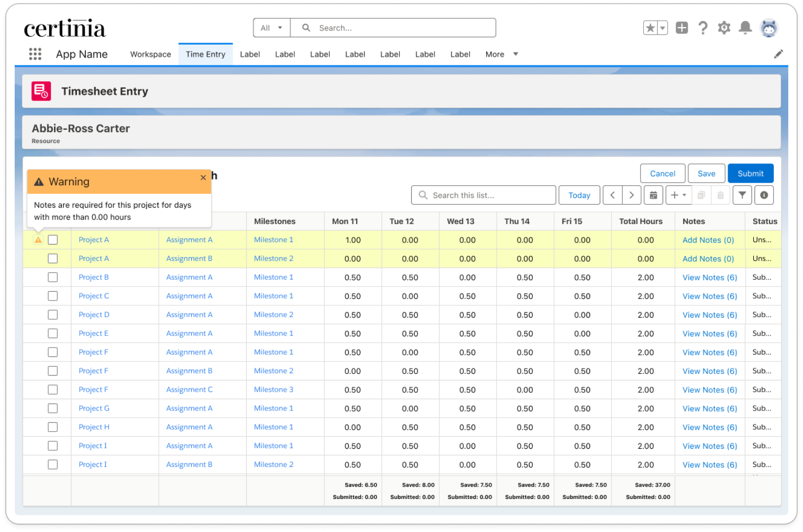The image size is (803, 532).
Task: Submit the timesheet
Action: (751, 173)
